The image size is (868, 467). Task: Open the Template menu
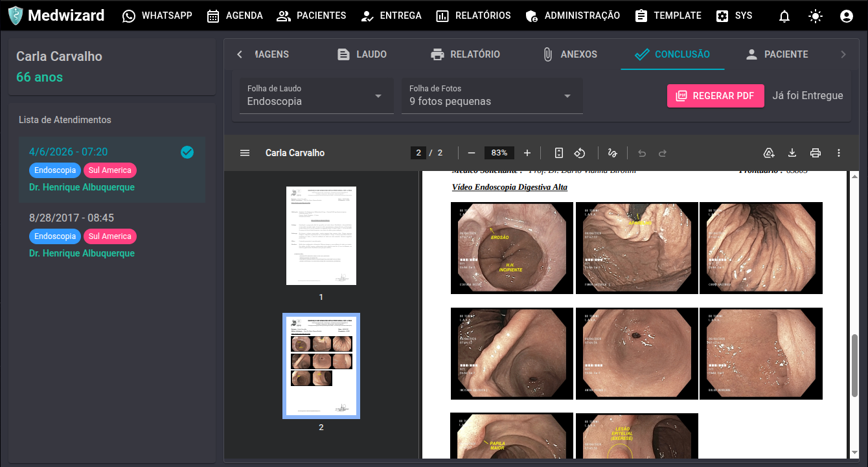668,16
